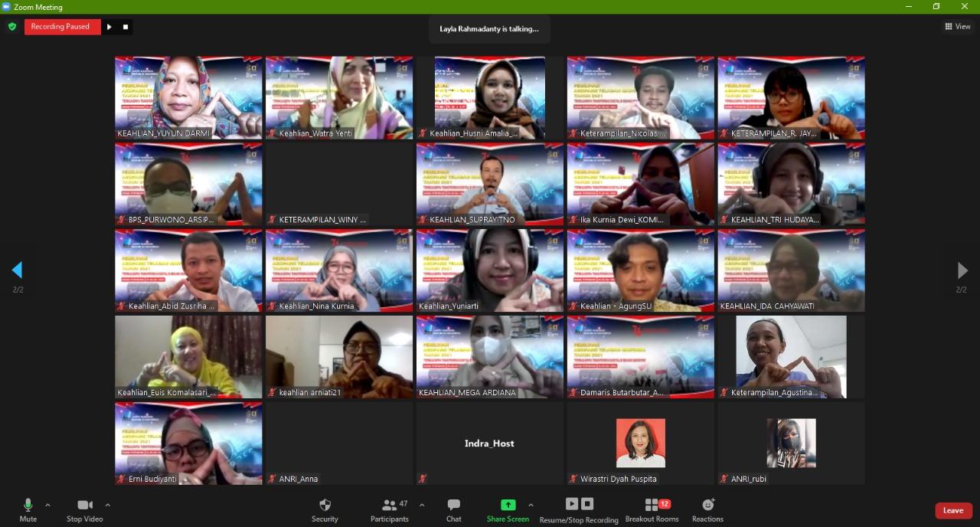Open Breakout Rooms
Screen dimensions: 980x527
pyautogui.click(x=652, y=509)
